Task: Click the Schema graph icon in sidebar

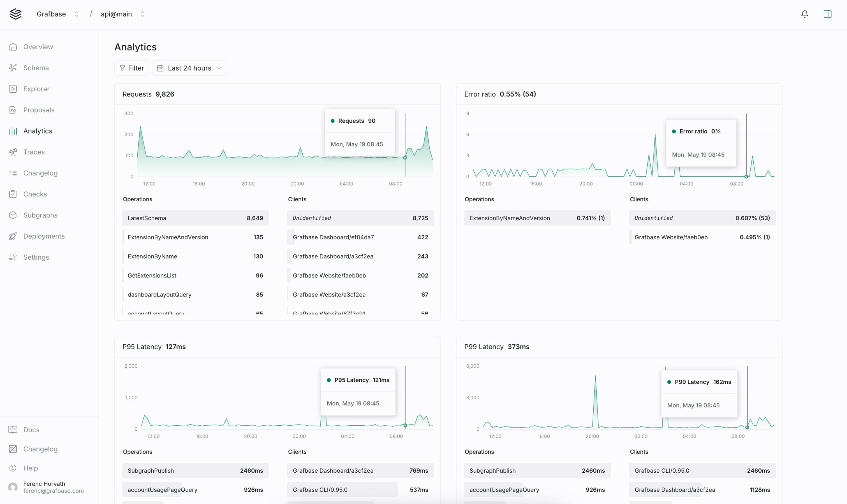Action: pyautogui.click(x=13, y=68)
